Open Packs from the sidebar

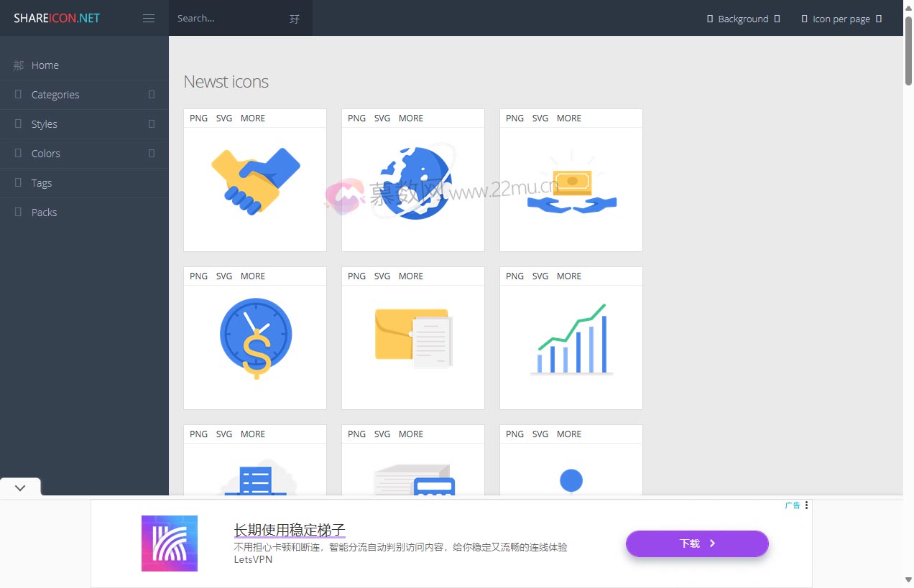click(x=44, y=213)
